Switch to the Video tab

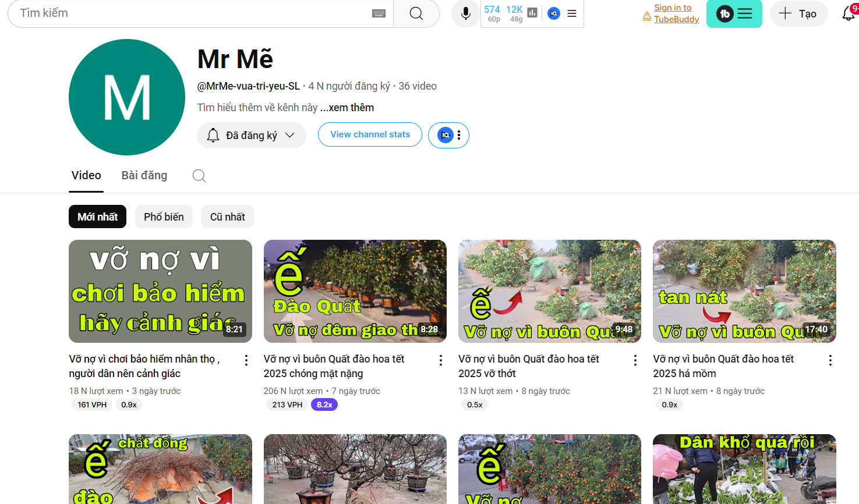[86, 176]
